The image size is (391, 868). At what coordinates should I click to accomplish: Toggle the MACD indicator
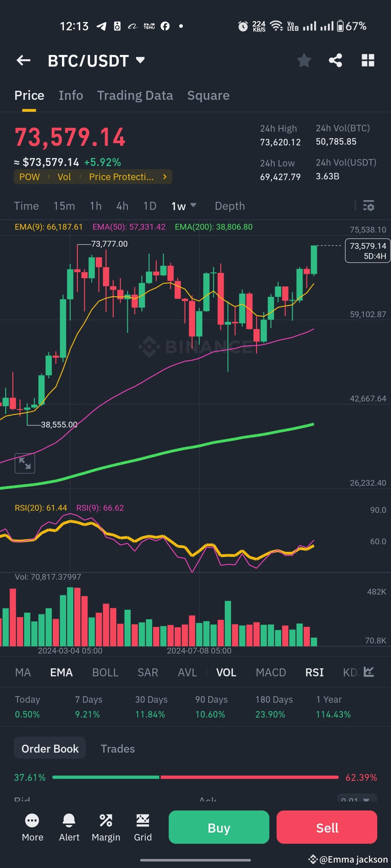coord(271,672)
